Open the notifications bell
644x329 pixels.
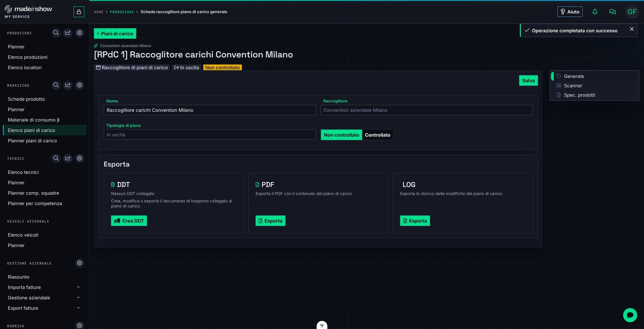click(x=595, y=12)
